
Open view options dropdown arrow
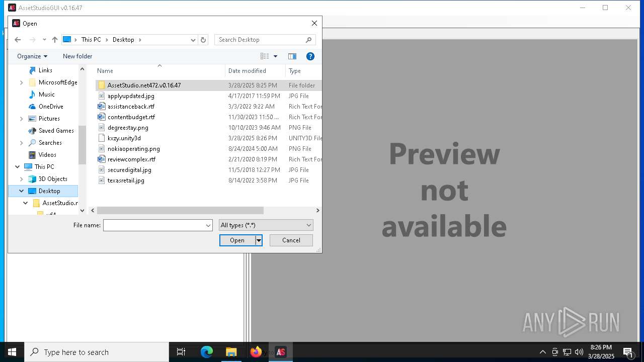(275, 56)
